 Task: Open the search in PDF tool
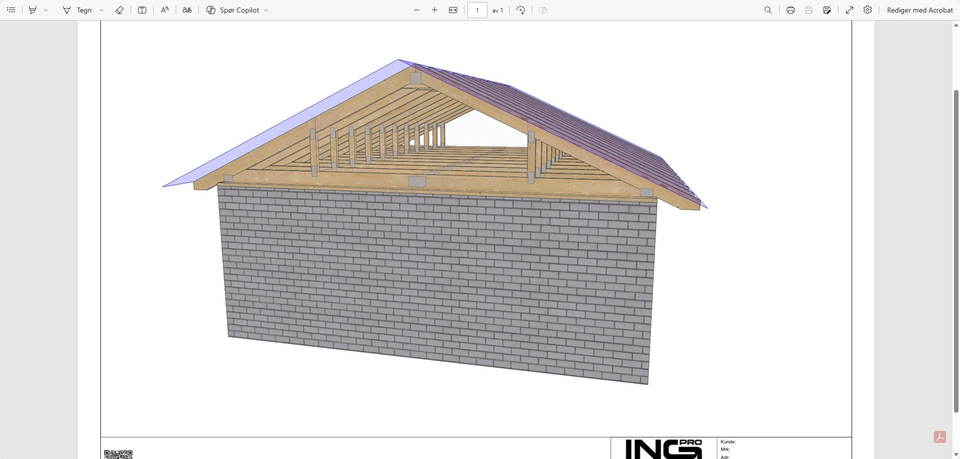(768, 10)
